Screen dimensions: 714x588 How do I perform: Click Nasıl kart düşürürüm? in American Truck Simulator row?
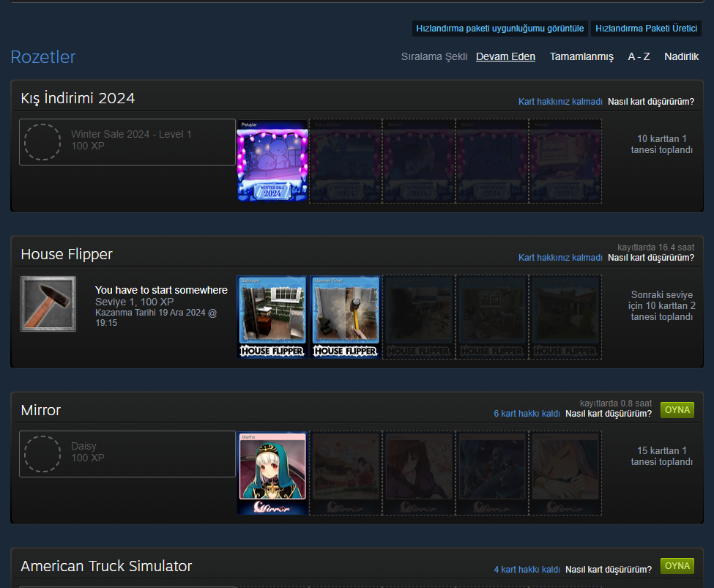(x=609, y=569)
